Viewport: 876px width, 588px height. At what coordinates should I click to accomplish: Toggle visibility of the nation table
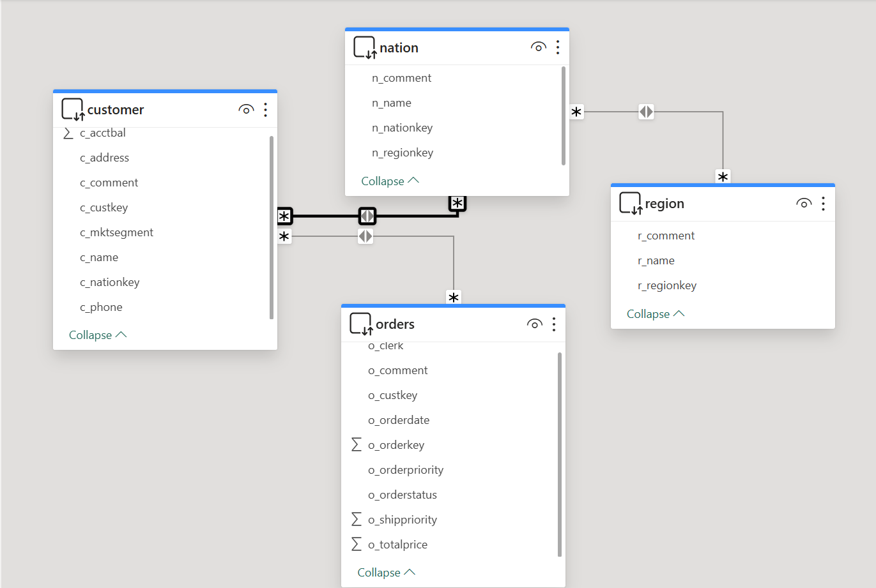(538, 47)
